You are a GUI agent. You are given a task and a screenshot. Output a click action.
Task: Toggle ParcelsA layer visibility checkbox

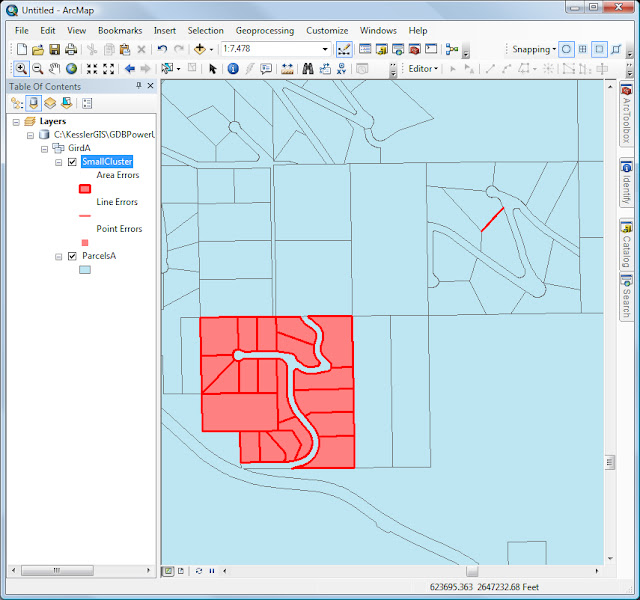72,256
